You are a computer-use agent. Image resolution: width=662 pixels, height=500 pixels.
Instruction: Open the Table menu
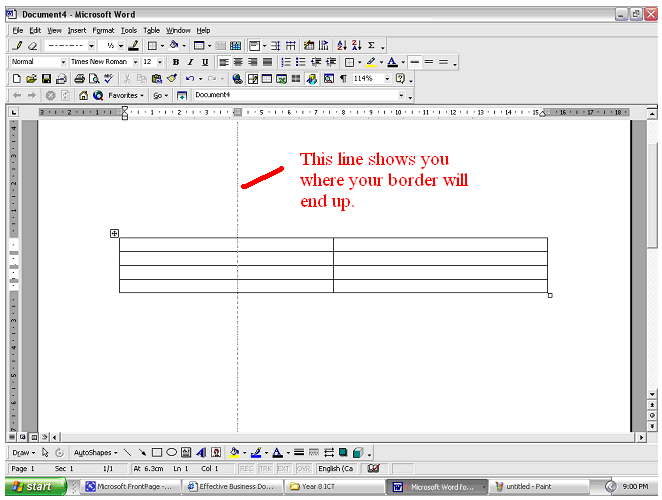click(152, 30)
